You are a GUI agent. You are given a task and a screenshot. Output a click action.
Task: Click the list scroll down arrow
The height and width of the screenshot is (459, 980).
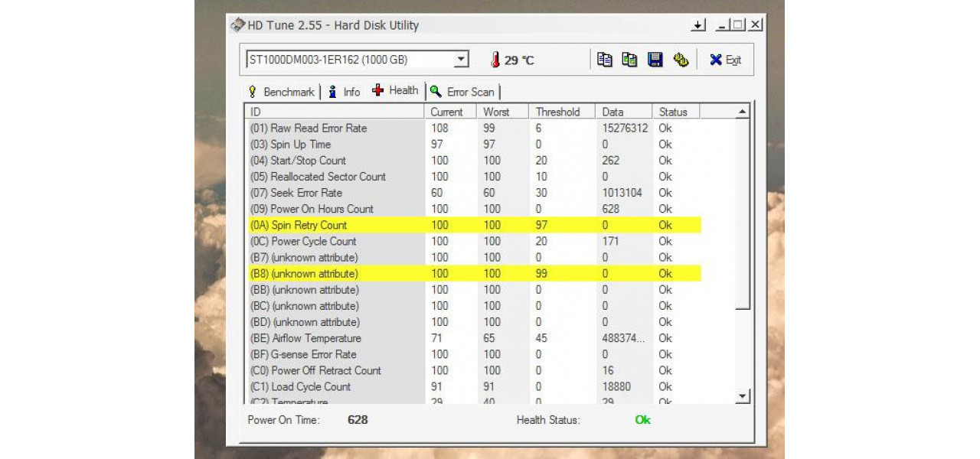click(742, 396)
